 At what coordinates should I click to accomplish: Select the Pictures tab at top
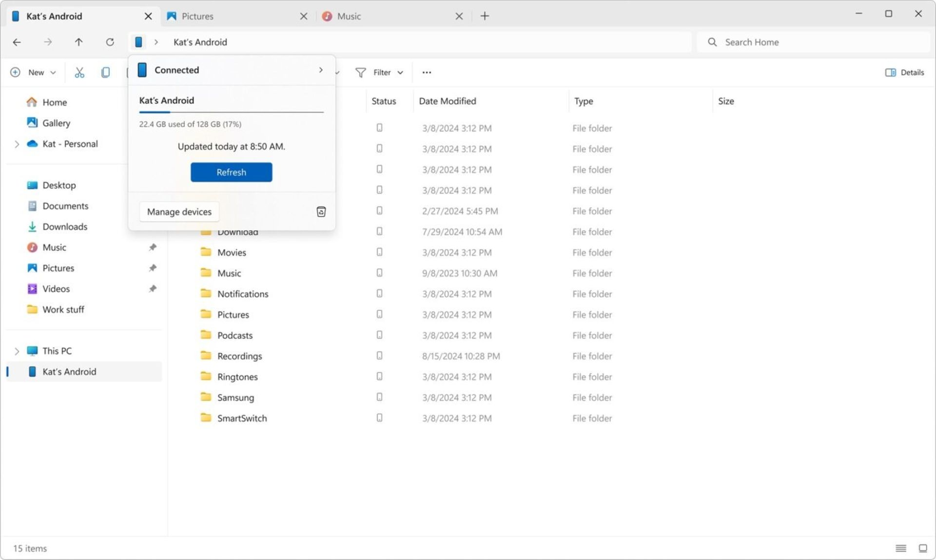[227, 16]
